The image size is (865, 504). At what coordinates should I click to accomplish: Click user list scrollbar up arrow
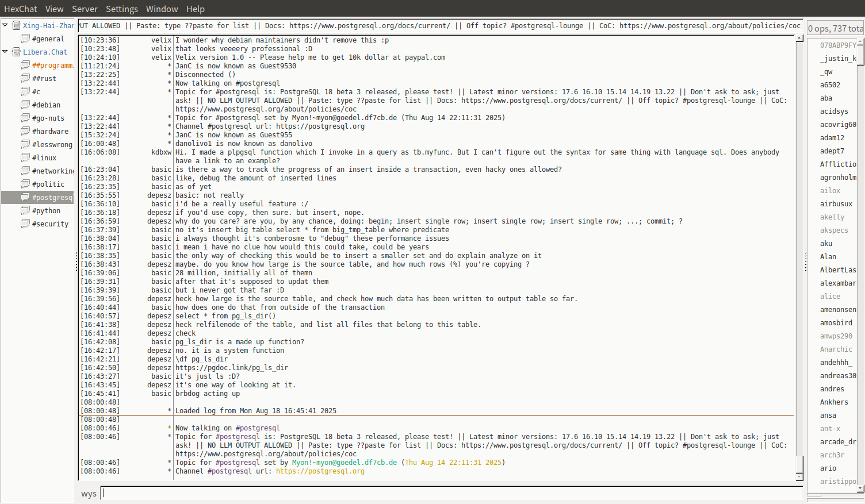[860, 43]
